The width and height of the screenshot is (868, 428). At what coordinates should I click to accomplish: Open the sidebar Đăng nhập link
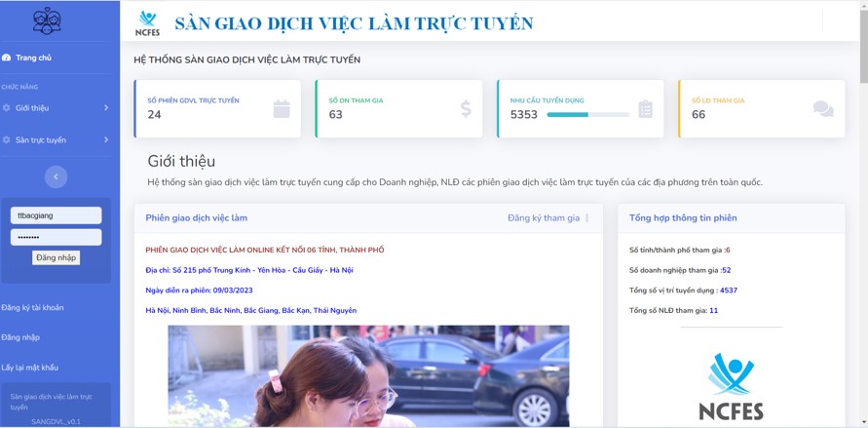20,337
